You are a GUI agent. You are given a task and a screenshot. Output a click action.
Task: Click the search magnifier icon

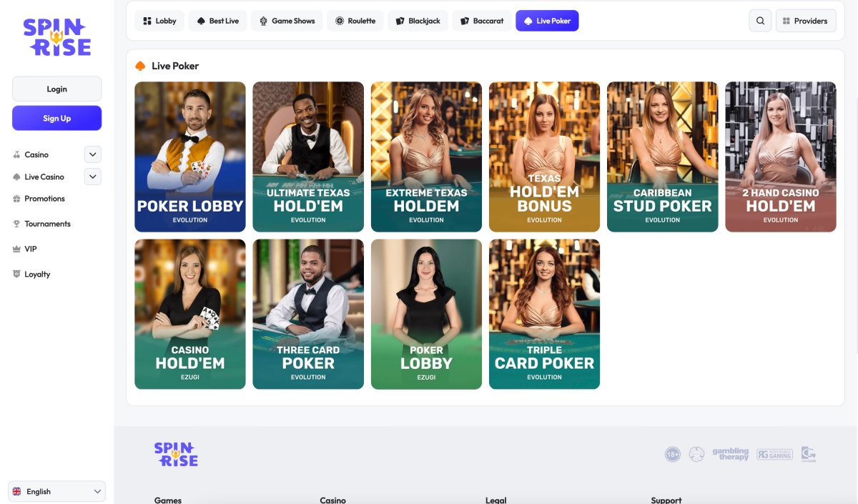[760, 21]
